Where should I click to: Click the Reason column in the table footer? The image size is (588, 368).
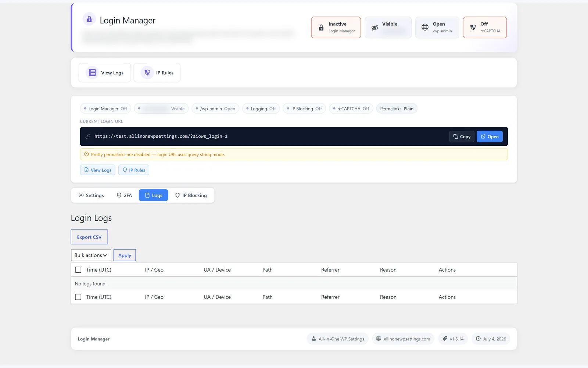[388, 297]
